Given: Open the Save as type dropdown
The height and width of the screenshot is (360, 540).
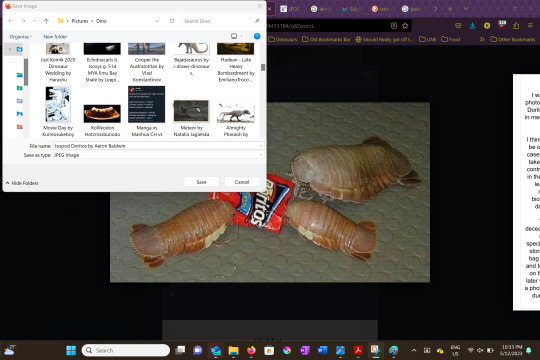Looking at the screenshot, I should 158,155.
